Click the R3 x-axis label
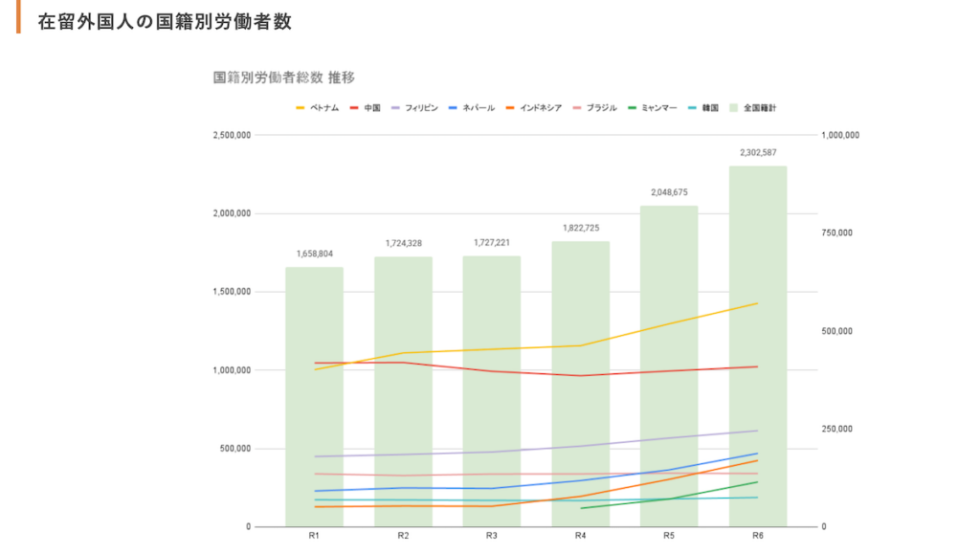This screenshot has height=554, width=980. [x=491, y=536]
